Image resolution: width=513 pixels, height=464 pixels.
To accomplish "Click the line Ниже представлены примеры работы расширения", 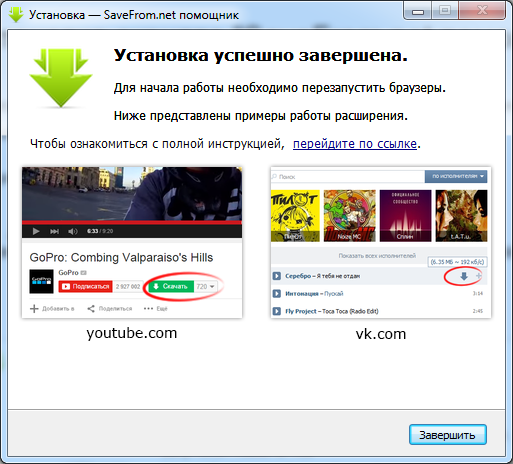I will pyautogui.click(x=261, y=116).
